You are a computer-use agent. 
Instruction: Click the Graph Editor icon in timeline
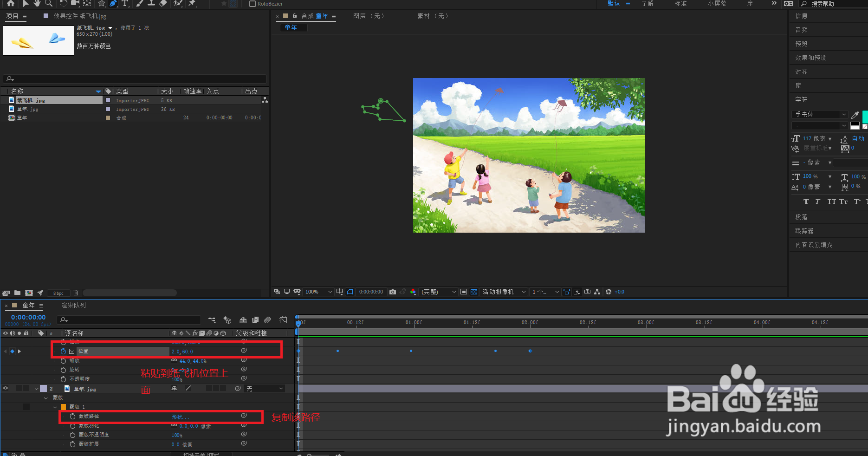(283, 320)
